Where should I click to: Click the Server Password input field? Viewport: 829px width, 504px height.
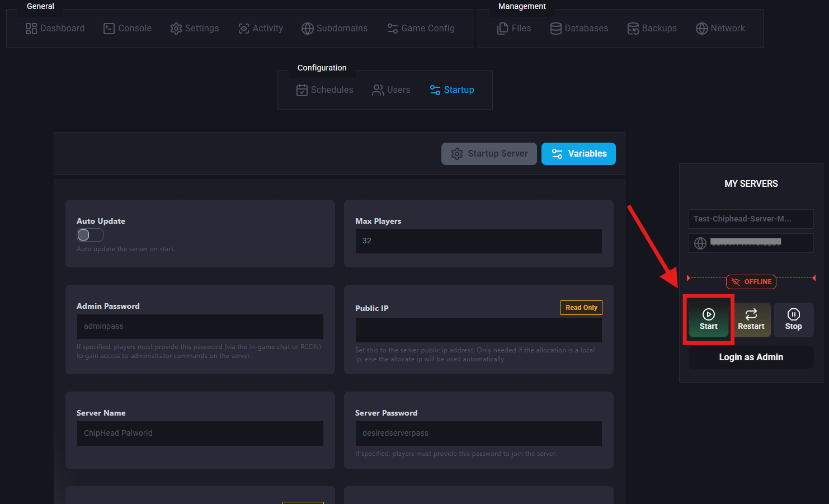479,434
